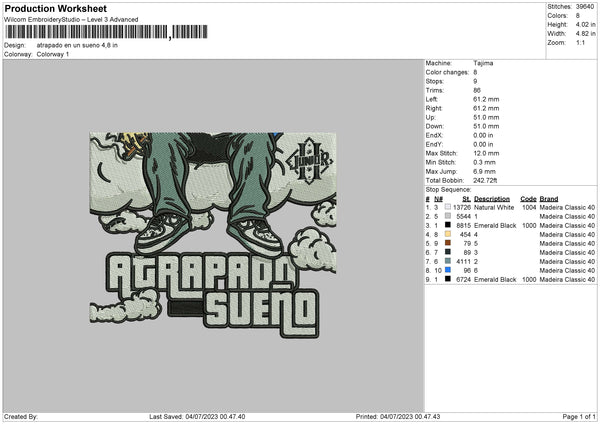Viewport: 600px width, 424px height.
Task: Click the Colors value 8
Action: coord(578,16)
